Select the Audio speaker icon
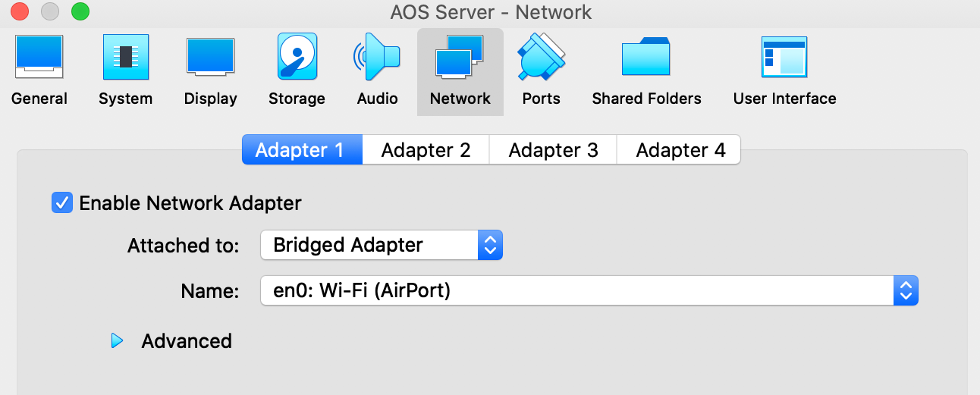This screenshot has width=980, height=395. (377, 58)
